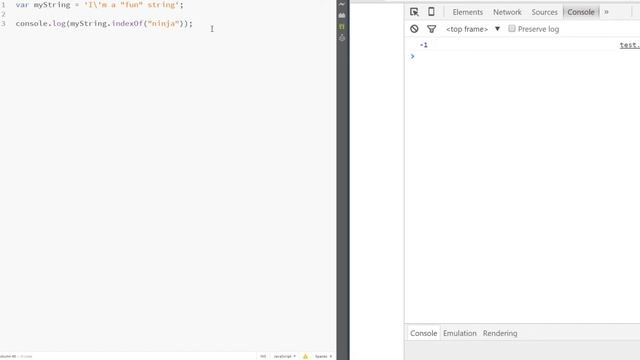Viewport: 640px width, 360px height.
Task: Expand hidden DevTools tabs via double chevron
Action: [607, 12]
